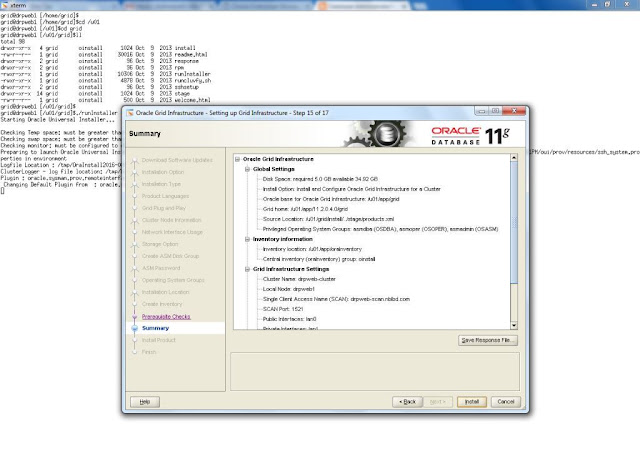Image resolution: width=640 pixels, height=456 pixels.
Task: Click Download Software Updates step
Action: click(177, 160)
